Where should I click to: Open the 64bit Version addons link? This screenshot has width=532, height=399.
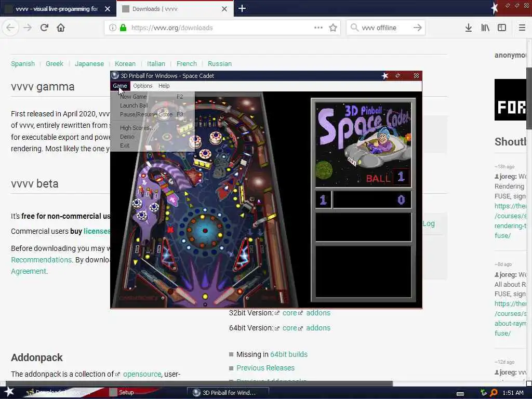click(318, 328)
